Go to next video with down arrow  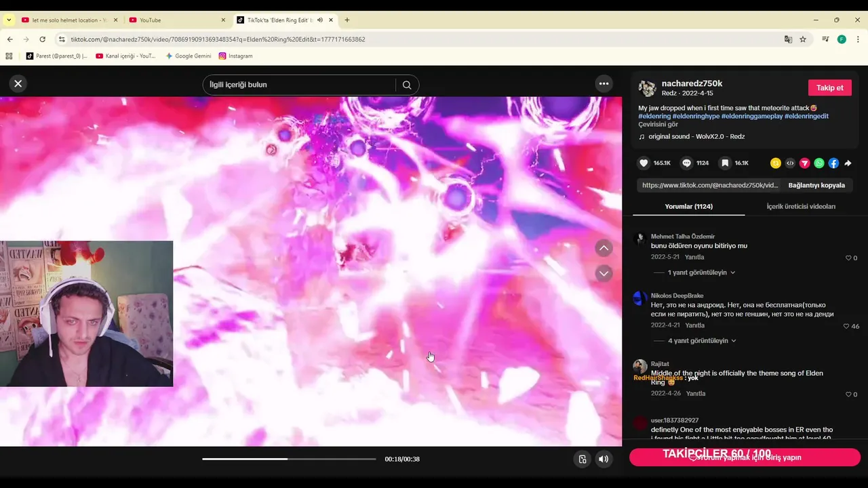click(x=604, y=273)
